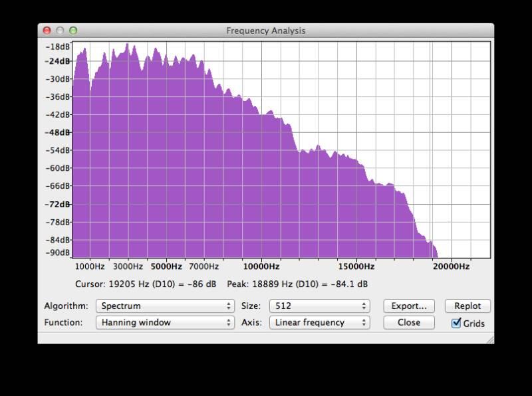Click the green zoom window button
The height and width of the screenshot is (396, 532).
click(x=73, y=31)
